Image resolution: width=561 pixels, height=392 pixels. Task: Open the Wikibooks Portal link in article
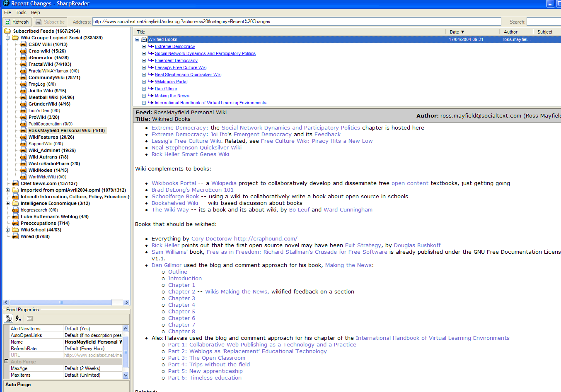pyautogui.click(x=174, y=183)
